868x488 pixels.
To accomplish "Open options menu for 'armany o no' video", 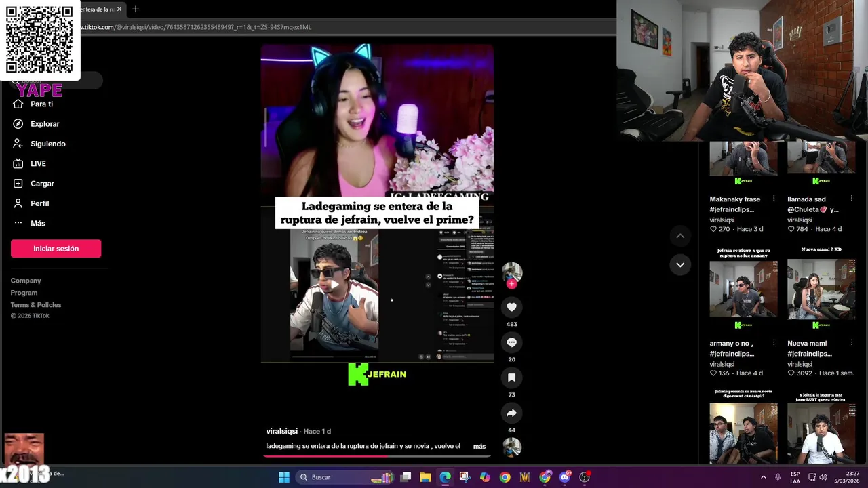I will point(774,344).
